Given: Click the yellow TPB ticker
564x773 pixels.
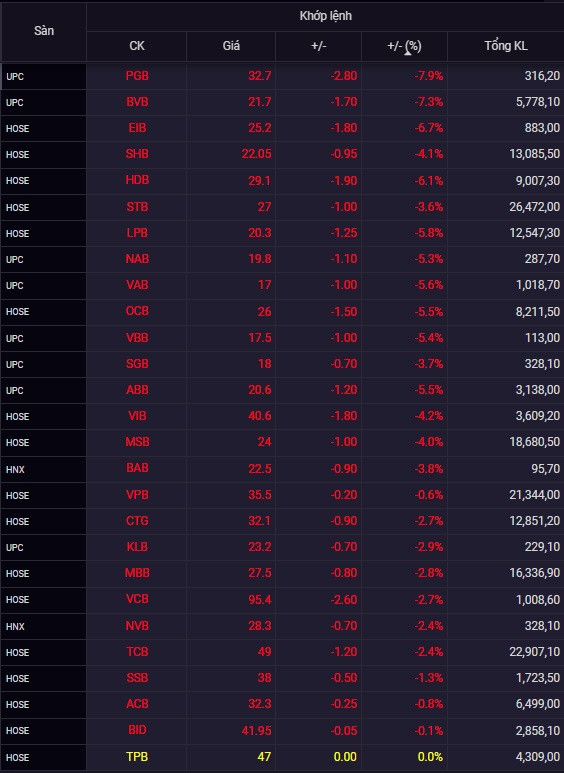Looking at the screenshot, I should [x=137, y=756].
